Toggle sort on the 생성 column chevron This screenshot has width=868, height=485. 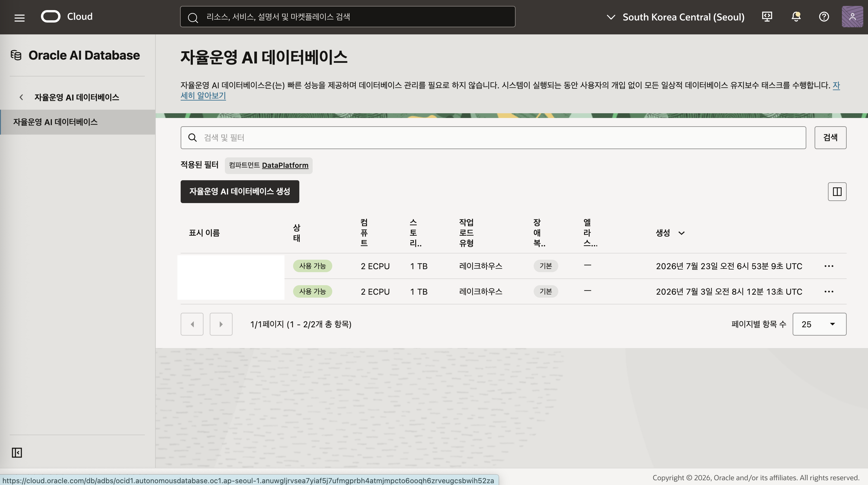681,233
